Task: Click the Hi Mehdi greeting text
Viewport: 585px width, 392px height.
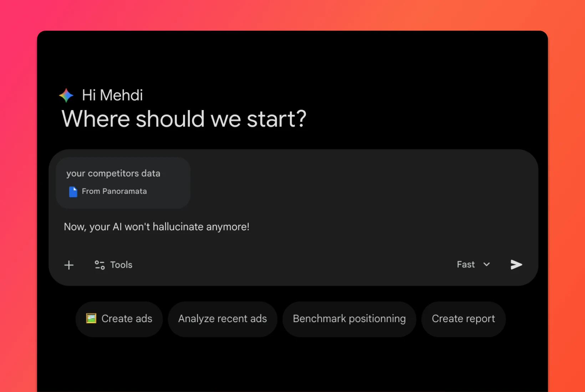Action: click(112, 95)
